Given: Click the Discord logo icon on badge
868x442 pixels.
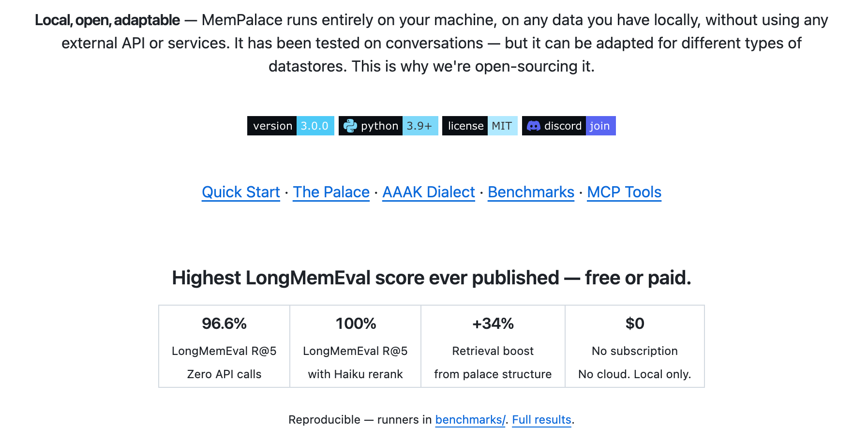Looking at the screenshot, I should [533, 126].
